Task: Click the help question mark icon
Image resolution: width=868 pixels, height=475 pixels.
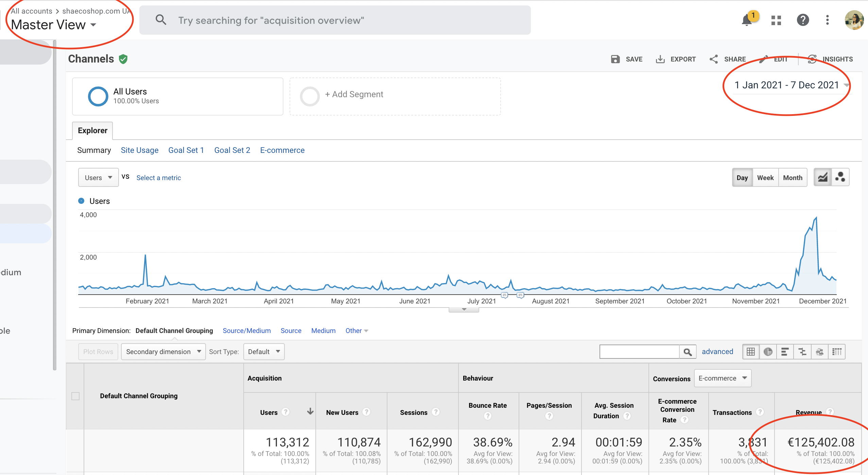Action: [x=803, y=20]
